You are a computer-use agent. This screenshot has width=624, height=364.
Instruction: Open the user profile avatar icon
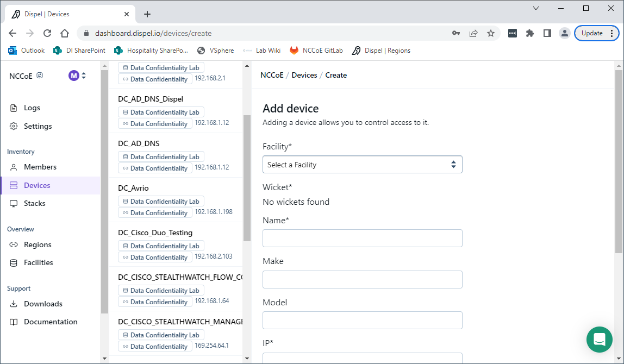tap(565, 33)
